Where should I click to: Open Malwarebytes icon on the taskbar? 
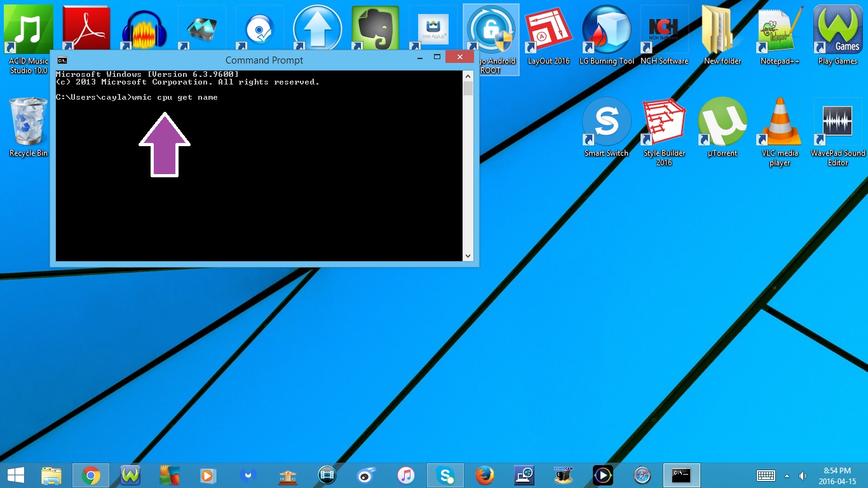[x=248, y=475]
